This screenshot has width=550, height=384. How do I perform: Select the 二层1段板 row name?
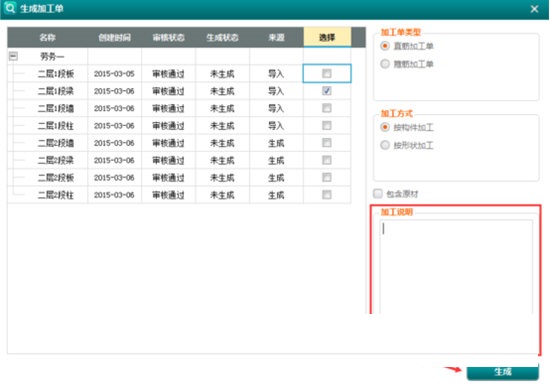point(56,74)
